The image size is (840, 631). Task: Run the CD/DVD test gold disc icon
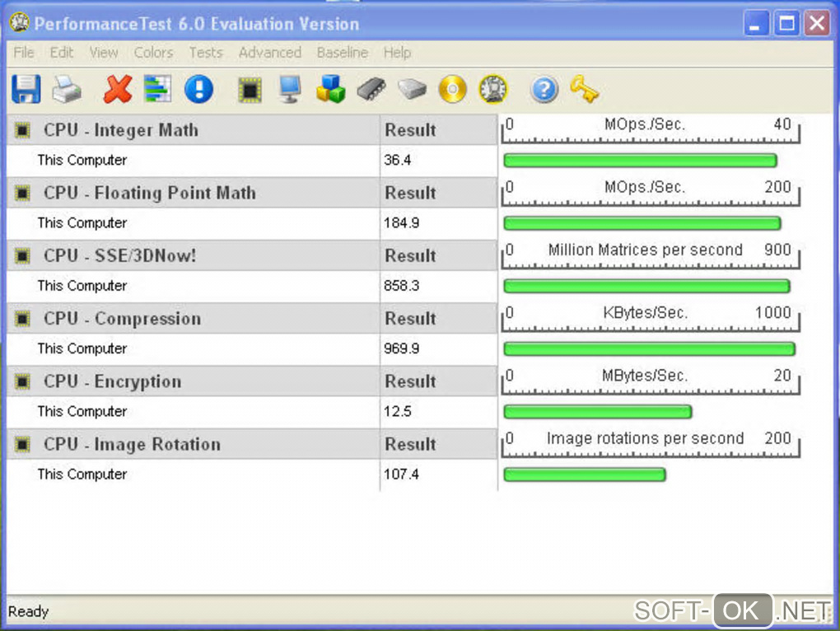coord(453,89)
